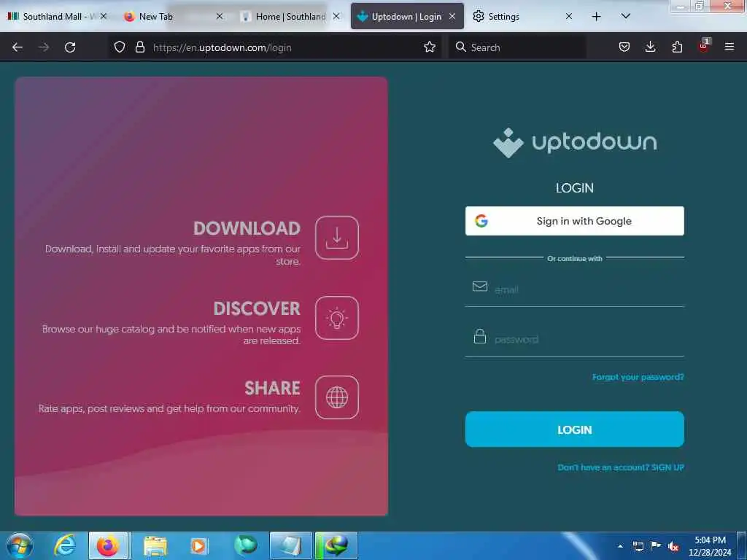This screenshot has width=747, height=560.
Task: Go back to the previous page
Action: [x=18, y=47]
